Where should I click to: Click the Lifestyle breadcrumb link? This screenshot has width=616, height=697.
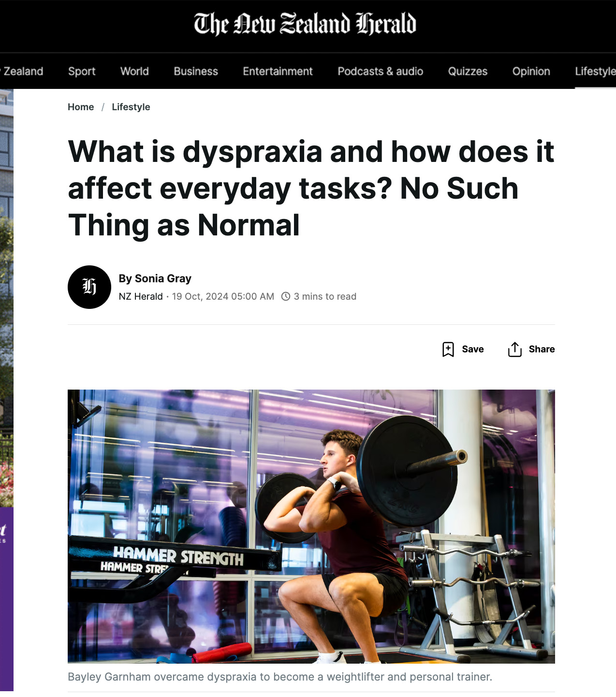pyautogui.click(x=131, y=107)
